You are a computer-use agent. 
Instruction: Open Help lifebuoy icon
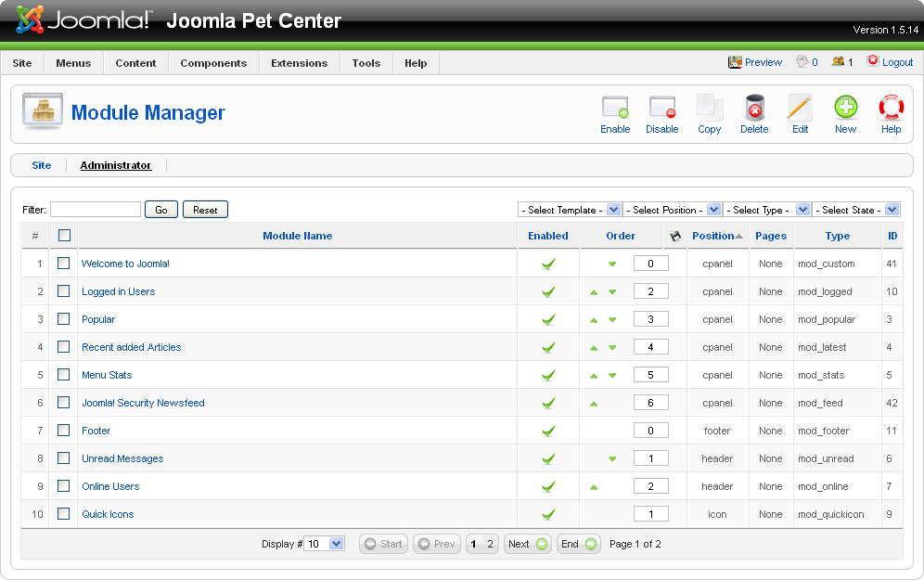click(x=891, y=108)
